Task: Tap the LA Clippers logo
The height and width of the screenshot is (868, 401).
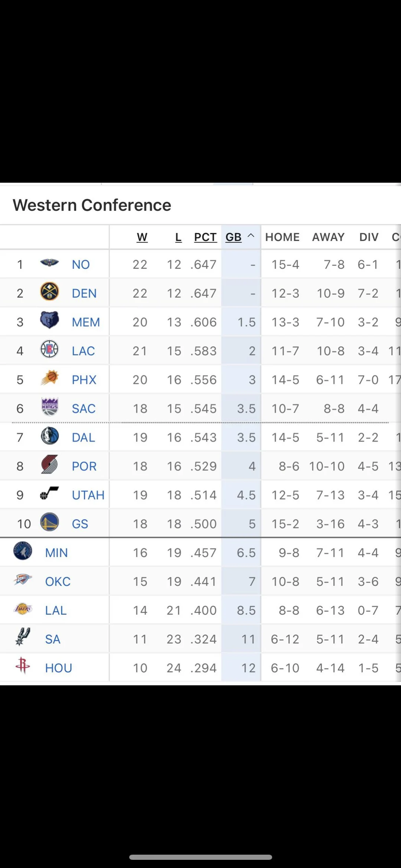Action: coord(49,349)
